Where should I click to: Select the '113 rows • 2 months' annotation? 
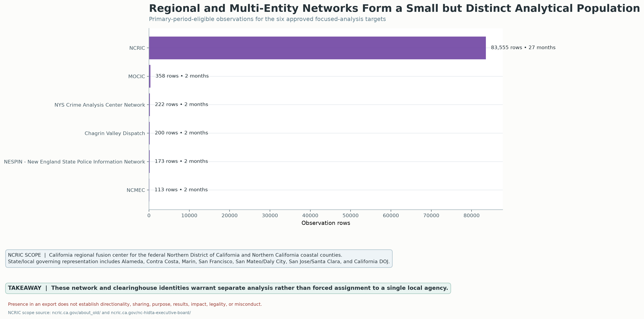[x=181, y=190]
